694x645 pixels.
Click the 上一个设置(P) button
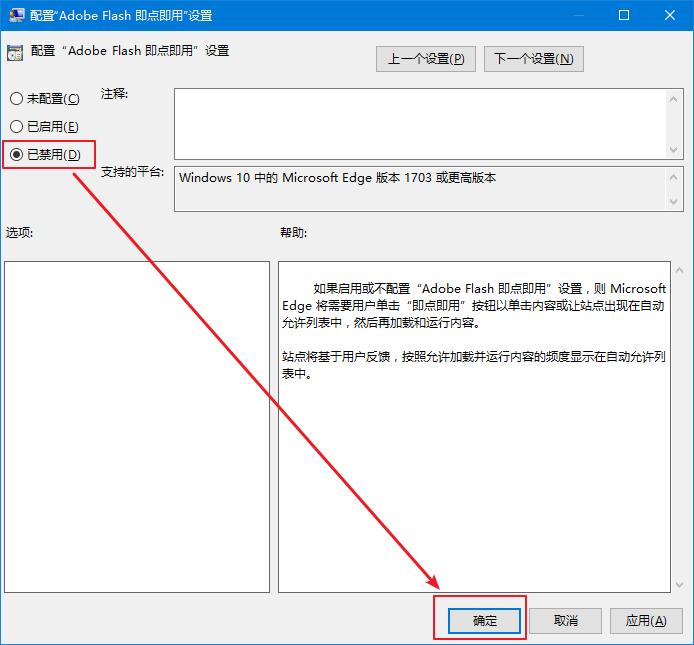426,59
